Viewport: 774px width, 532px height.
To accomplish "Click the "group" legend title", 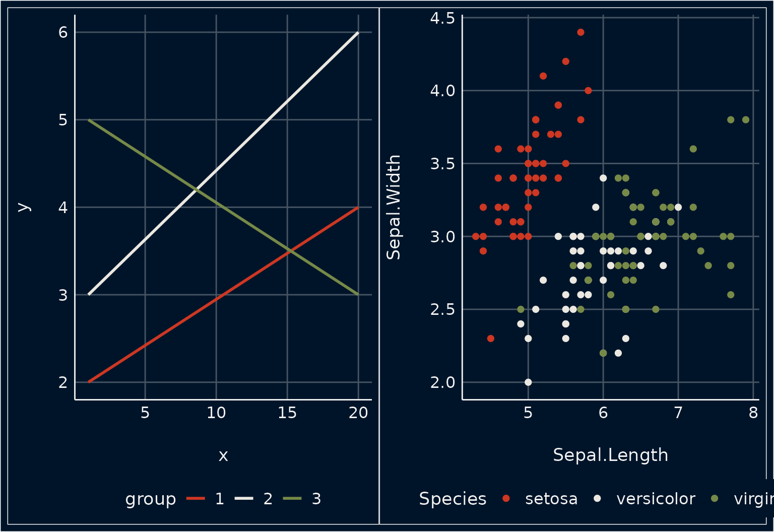I will coord(151,499).
